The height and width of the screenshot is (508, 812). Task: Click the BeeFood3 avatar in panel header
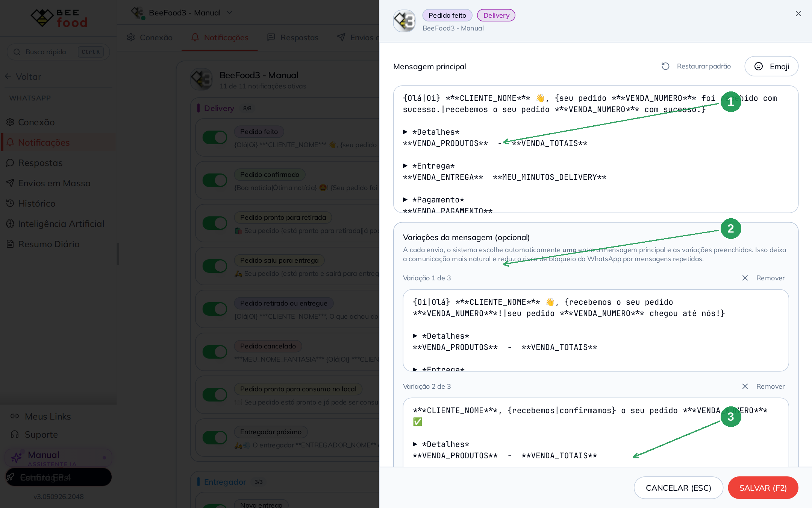[x=404, y=21]
